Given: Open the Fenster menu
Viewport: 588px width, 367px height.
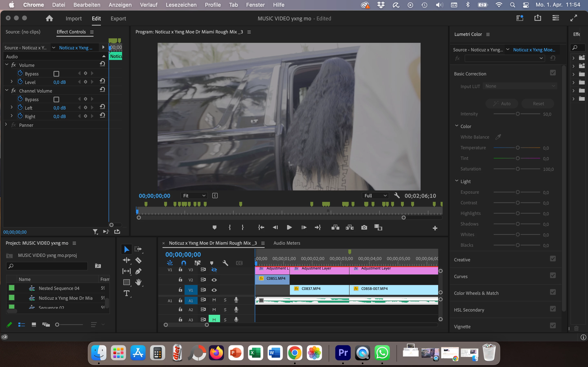Looking at the screenshot, I should 255,5.
